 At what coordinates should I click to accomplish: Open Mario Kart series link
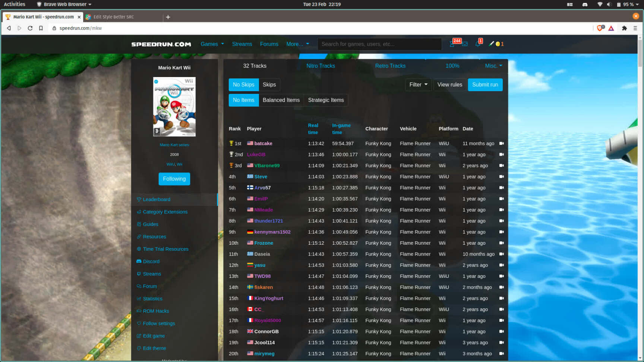pos(174,145)
